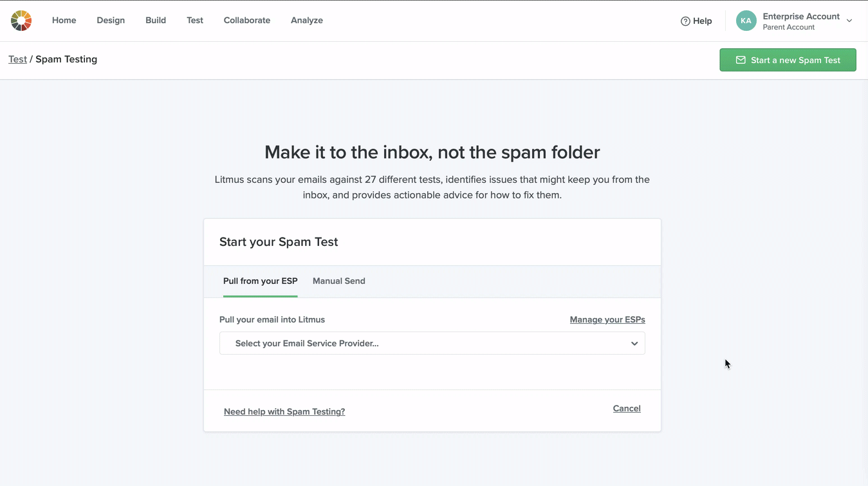This screenshot has width=868, height=486.
Task: Click the Enterprise Account name text
Action: [801, 16]
